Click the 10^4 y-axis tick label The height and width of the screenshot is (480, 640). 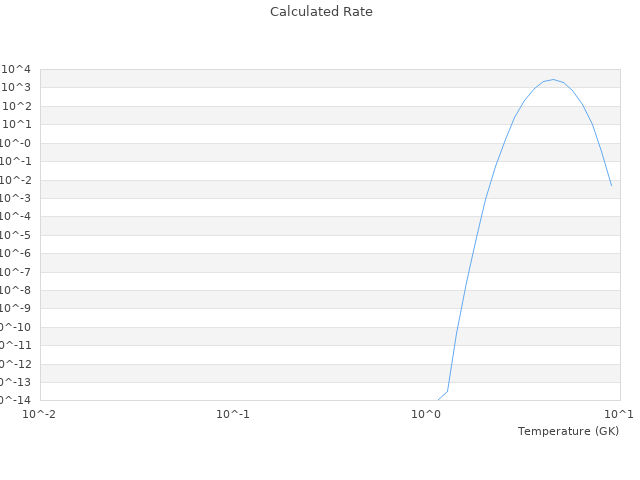pos(17,70)
